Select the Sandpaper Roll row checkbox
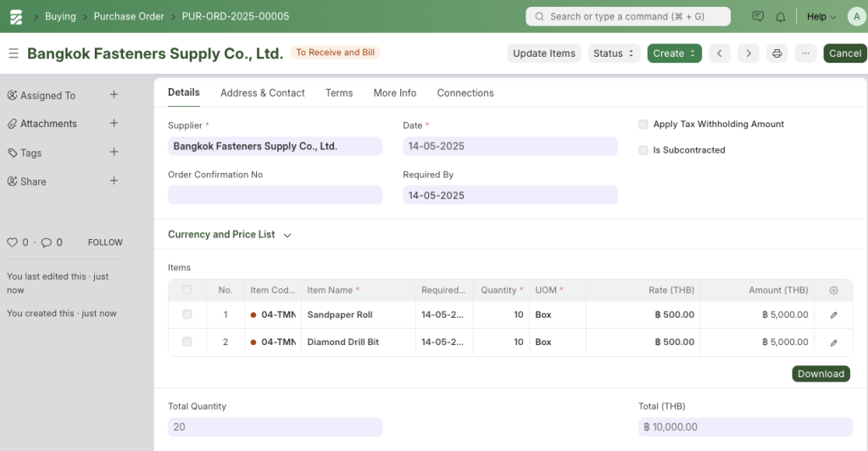The image size is (868, 451). click(187, 315)
